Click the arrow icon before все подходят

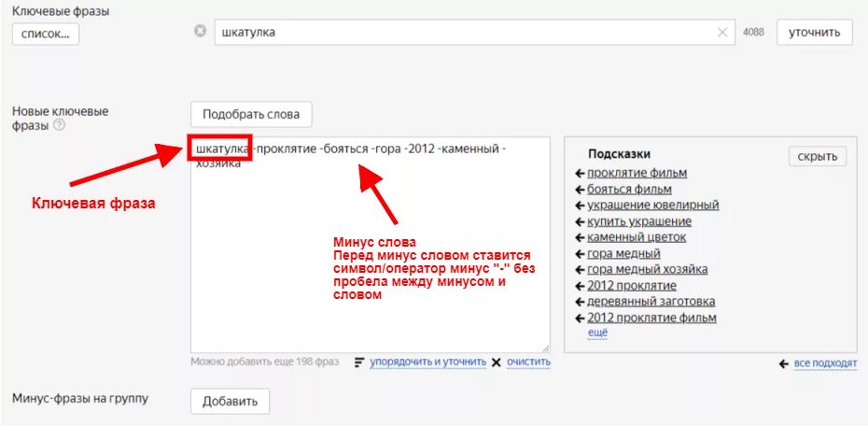783,364
